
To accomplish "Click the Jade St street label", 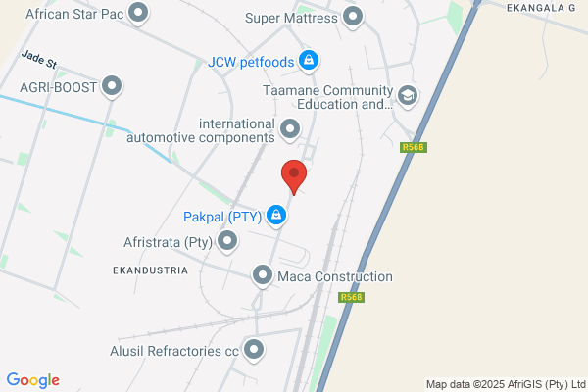I will coord(39,60).
